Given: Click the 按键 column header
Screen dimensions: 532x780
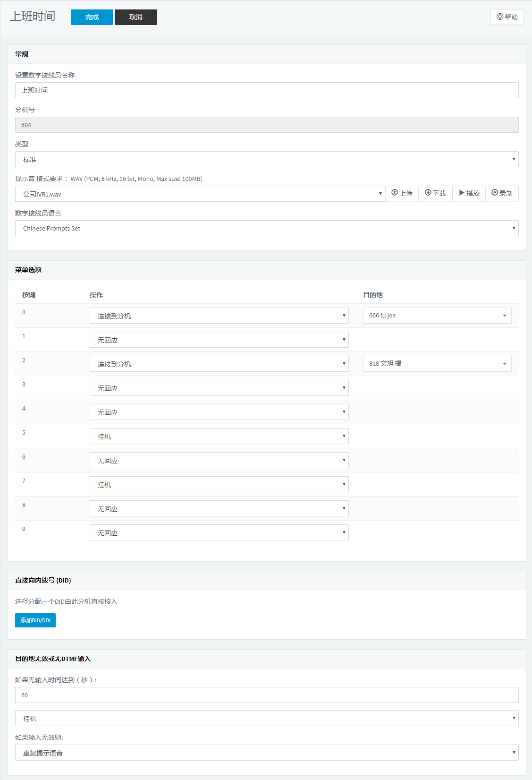Looking at the screenshot, I should tap(29, 295).
